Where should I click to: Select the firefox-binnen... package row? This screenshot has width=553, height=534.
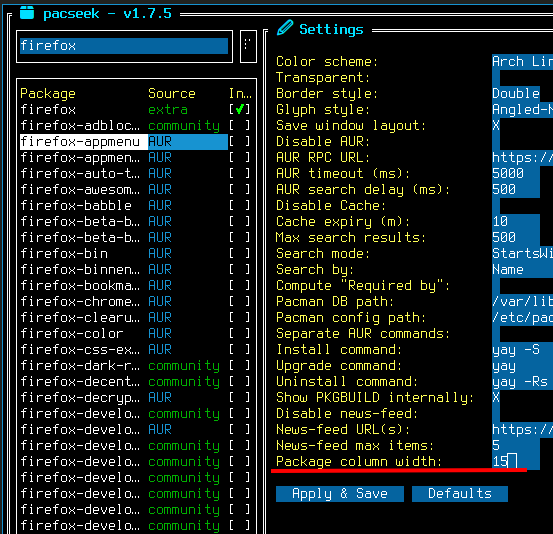click(x=136, y=270)
